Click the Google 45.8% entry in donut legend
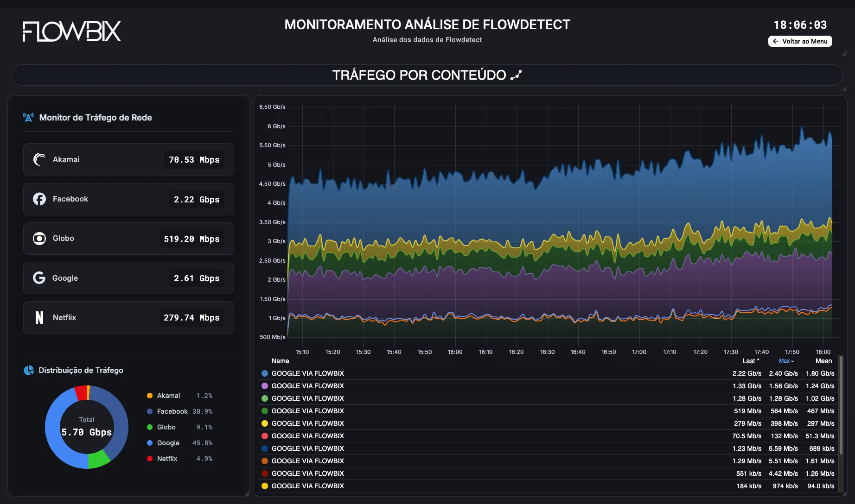 click(x=179, y=443)
